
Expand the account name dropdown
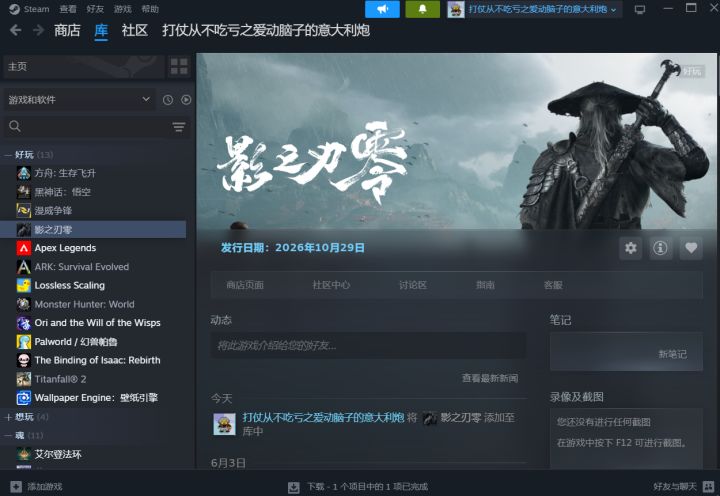pyautogui.click(x=613, y=10)
